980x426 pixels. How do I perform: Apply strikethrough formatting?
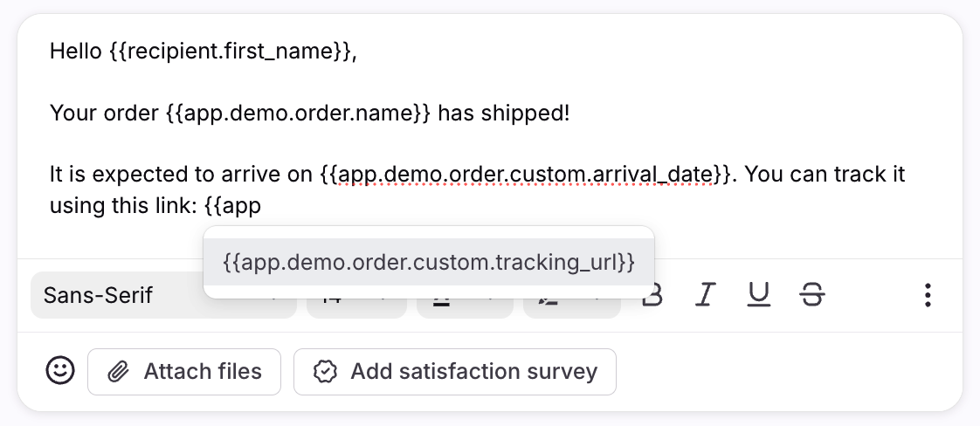[812, 295]
